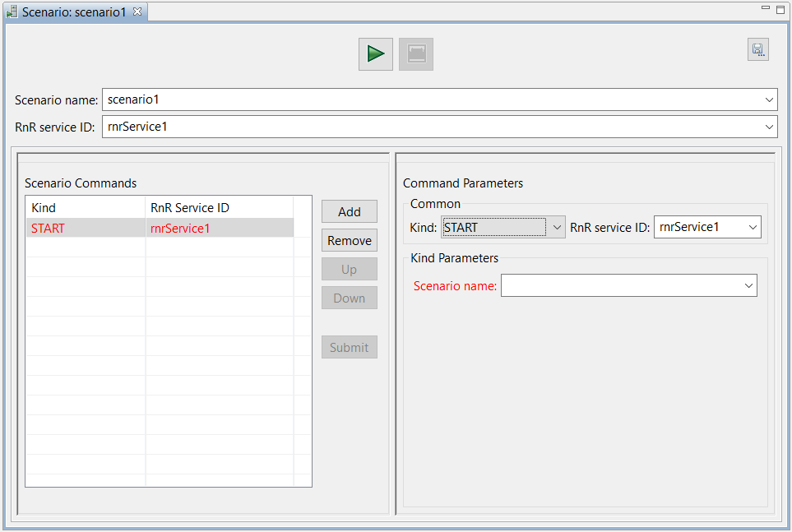The height and width of the screenshot is (532, 792).
Task: Close the scenario1 editor tab
Action: pyautogui.click(x=137, y=12)
